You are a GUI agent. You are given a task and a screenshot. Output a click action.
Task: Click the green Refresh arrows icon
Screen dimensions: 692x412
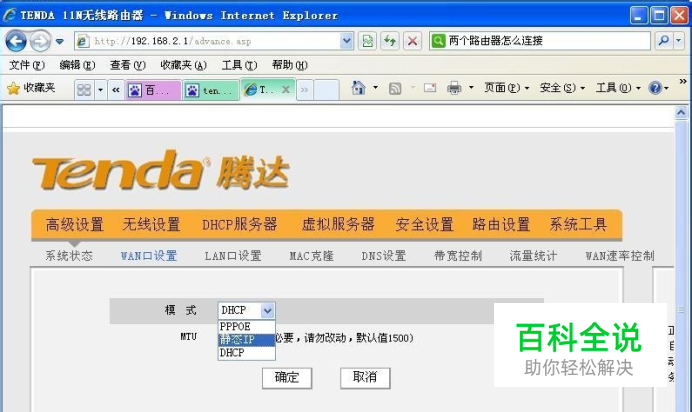390,41
